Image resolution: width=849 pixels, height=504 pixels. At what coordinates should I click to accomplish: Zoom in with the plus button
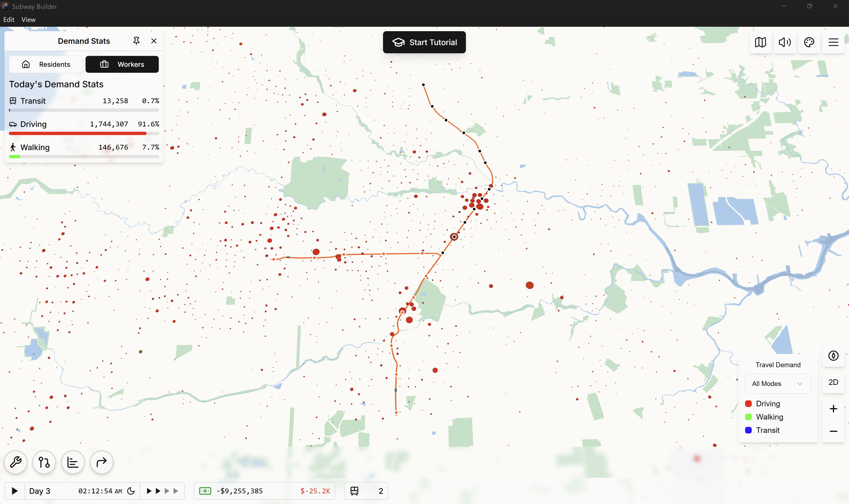pyautogui.click(x=833, y=409)
